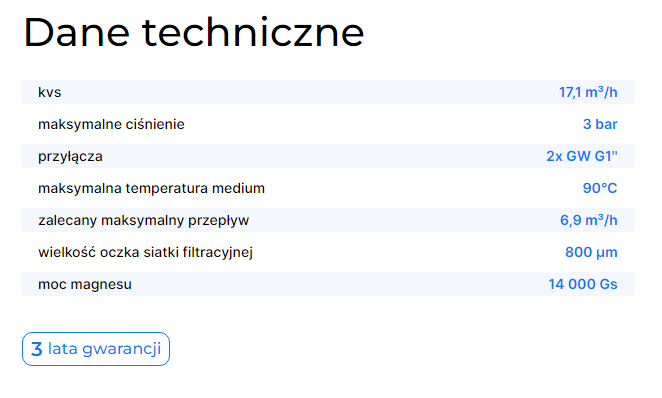Click the '3 bar' pressure value
Viewport: 662px width, 398px height.
(x=600, y=124)
